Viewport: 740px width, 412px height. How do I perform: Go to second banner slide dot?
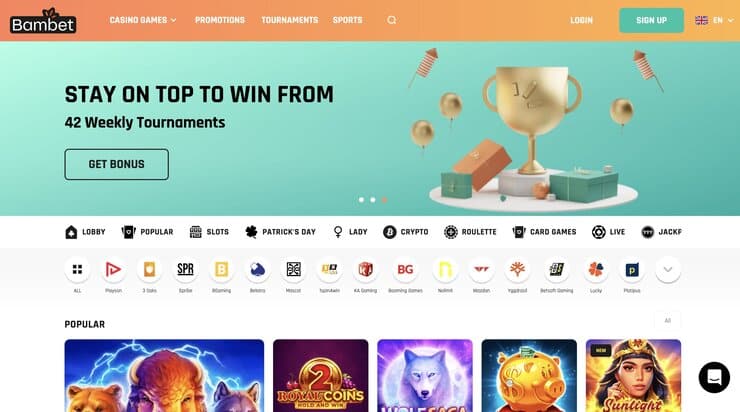click(373, 200)
